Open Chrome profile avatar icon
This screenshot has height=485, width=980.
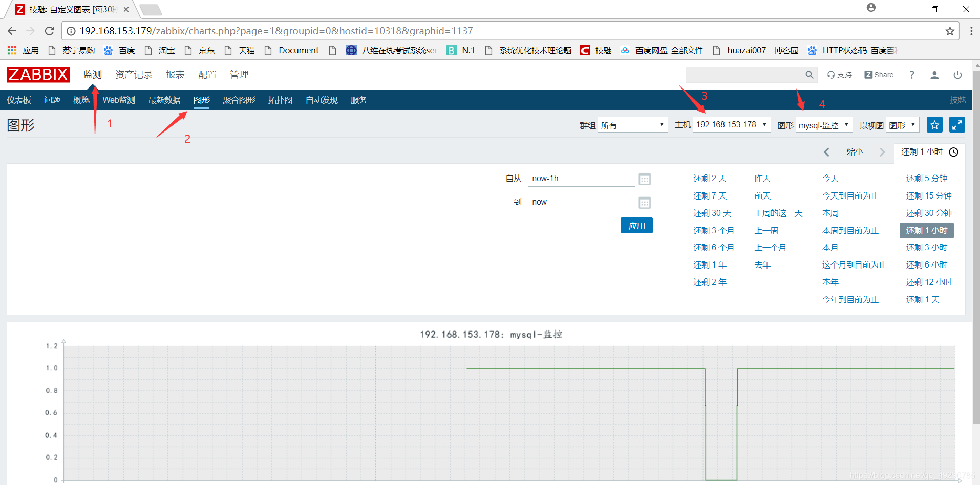871,7
